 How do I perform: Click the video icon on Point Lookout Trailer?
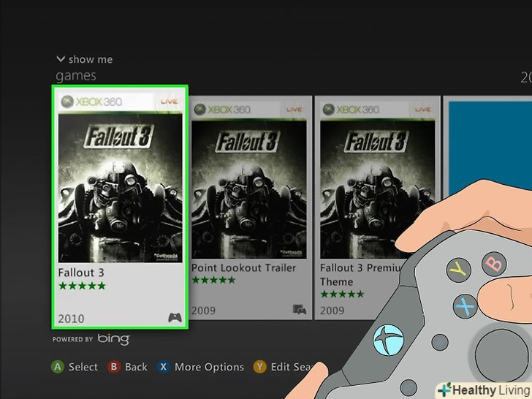(x=300, y=309)
